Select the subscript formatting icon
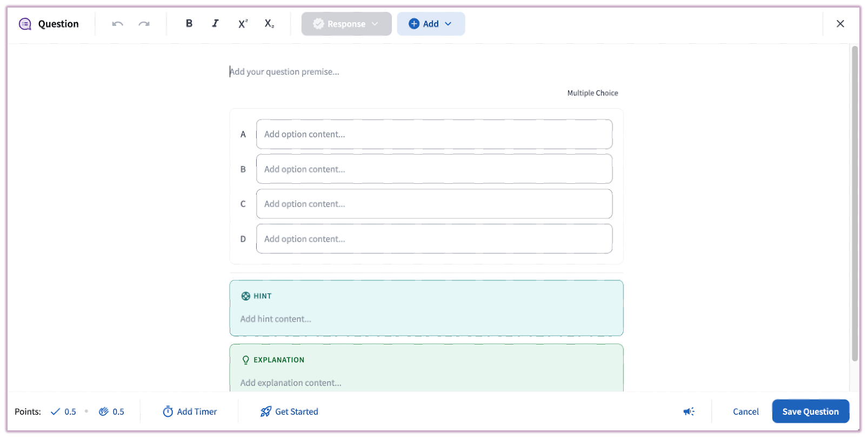This screenshot has width=868, height=439. coord(269,23)
